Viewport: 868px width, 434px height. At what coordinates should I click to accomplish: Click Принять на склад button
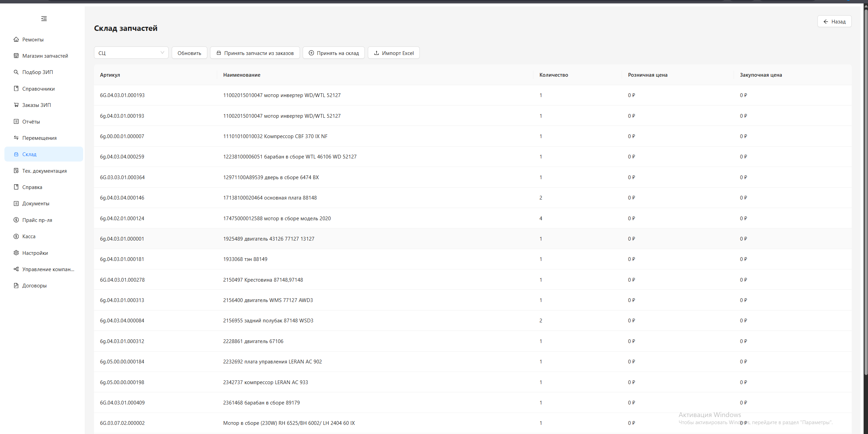click(334, 53)
